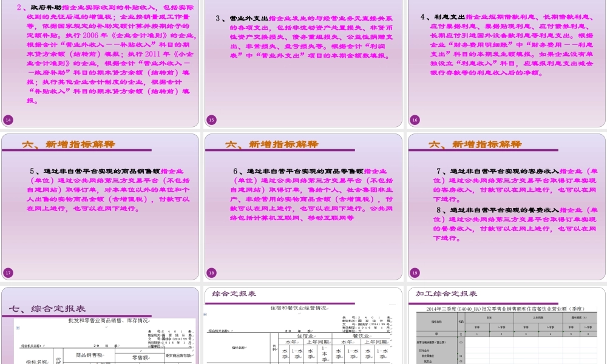Select the slide 16 thumbnail about 利息支出

(507, 64)
